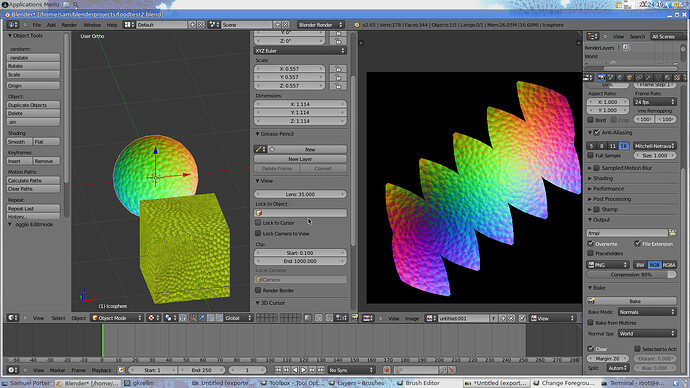Click the outliner editor type icon
This screenshot has width=690, height=388.
click(x=593, y=37)
